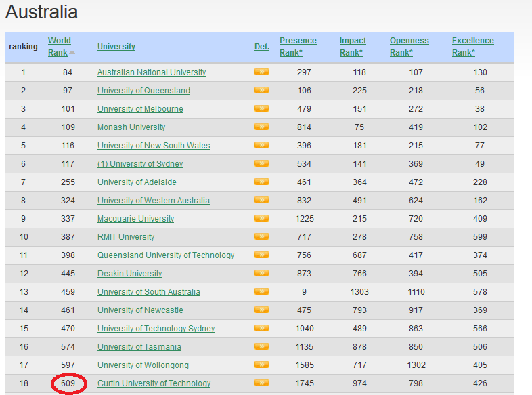
Task: Open details icon for Deakin University
Action: (x=261, y=274)
